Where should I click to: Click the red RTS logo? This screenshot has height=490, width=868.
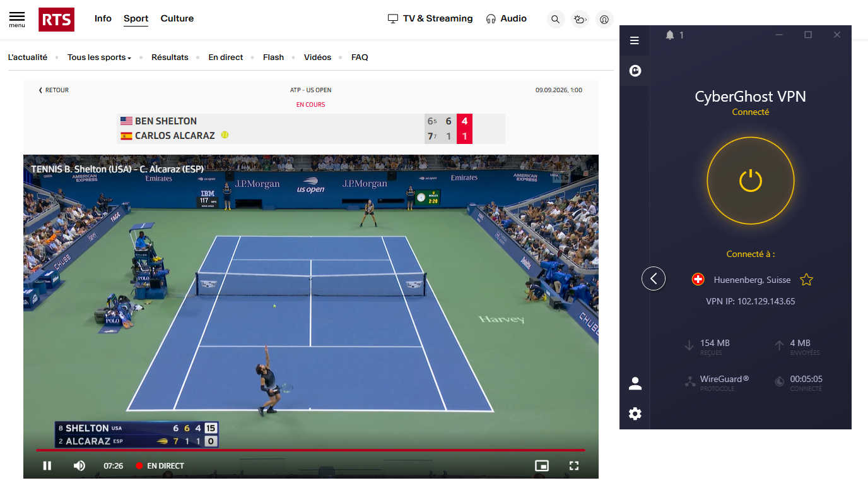point(56,19)
